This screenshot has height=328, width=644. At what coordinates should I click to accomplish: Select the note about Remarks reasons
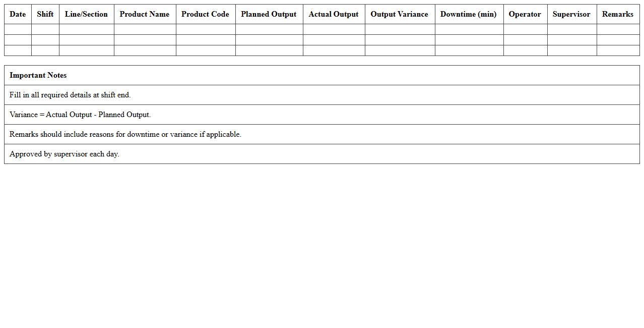[125, 134]
